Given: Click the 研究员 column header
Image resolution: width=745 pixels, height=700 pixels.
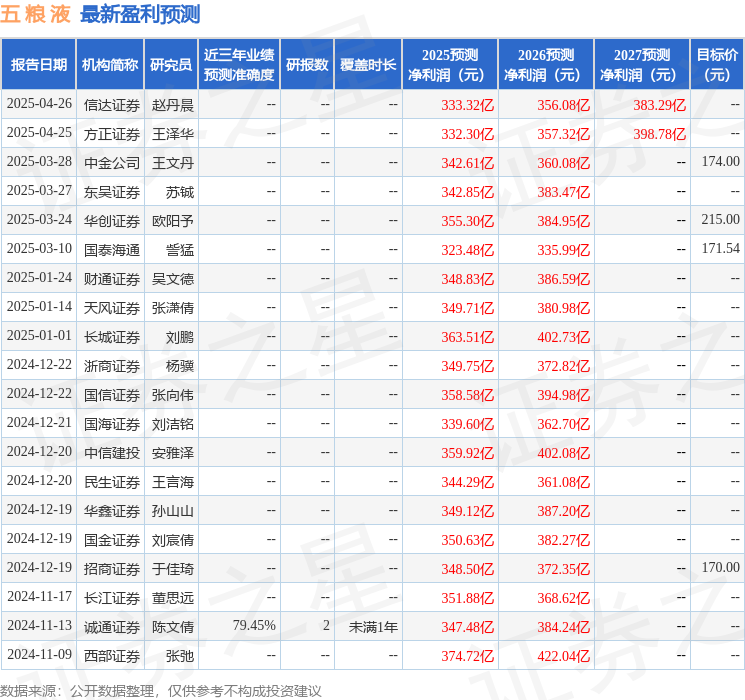Looking at the screenshot, I should tap(171, 65).
